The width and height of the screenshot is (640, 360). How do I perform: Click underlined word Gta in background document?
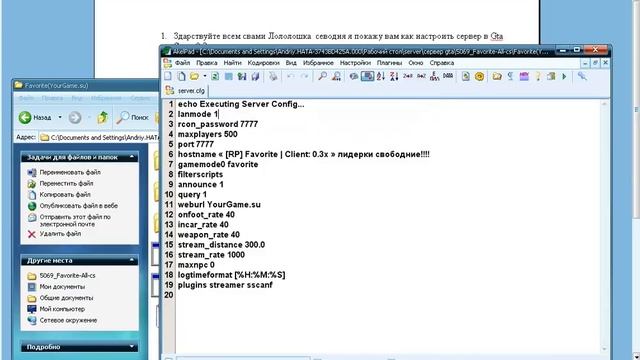(x=497, y=36)
